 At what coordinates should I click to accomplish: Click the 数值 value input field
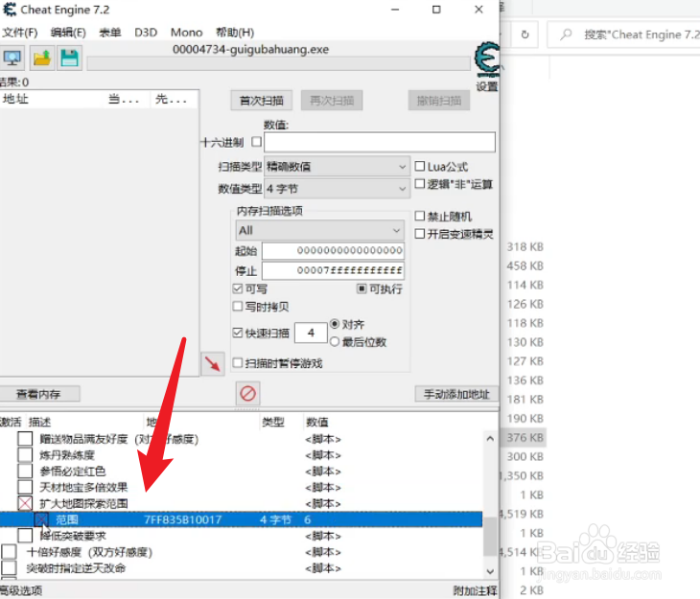[x=380, y=142]
